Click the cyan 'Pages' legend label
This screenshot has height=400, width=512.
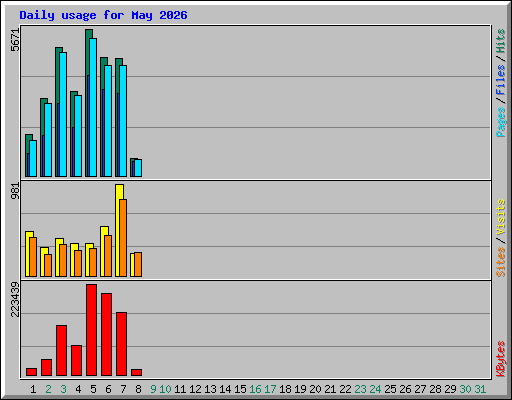501,122
